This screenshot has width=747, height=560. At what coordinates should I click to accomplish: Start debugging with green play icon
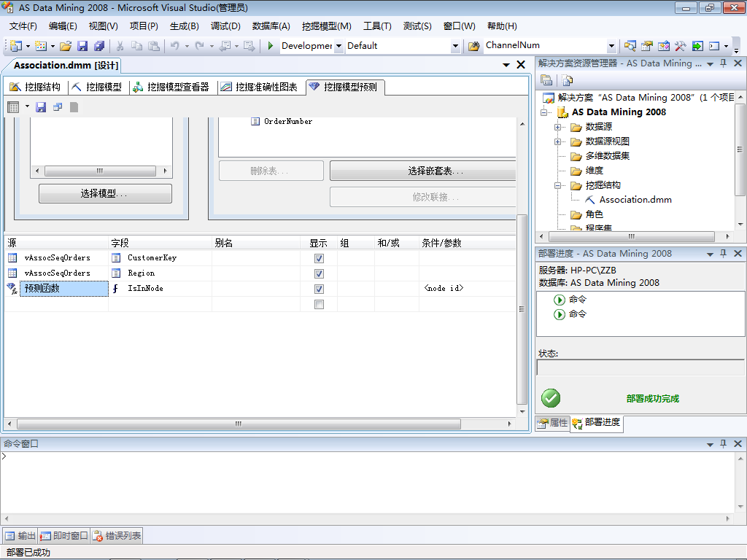coord(270,46)
